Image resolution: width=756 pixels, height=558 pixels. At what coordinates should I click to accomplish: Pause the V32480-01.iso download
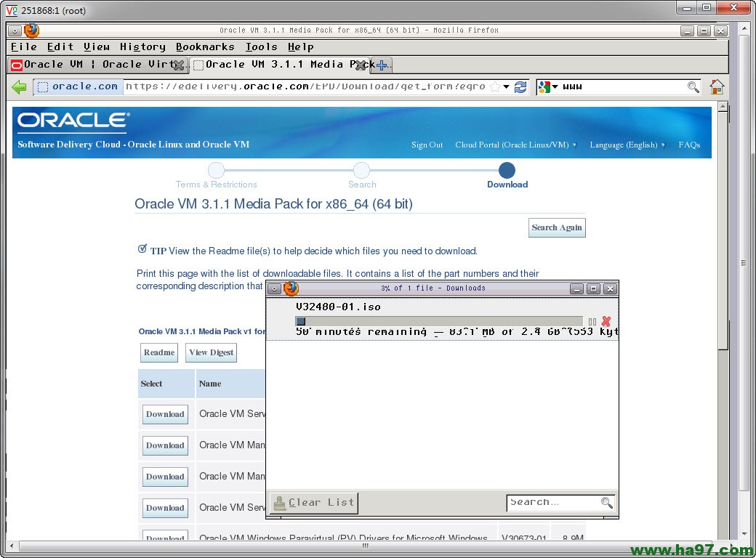pos(592,320)
